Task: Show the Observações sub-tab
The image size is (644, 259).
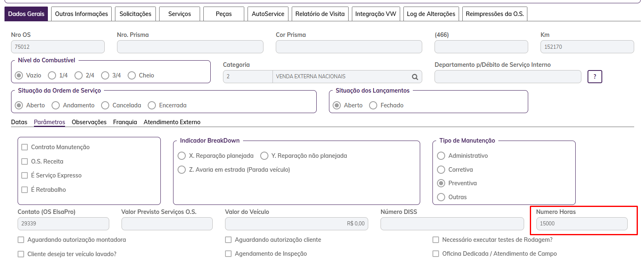Action: coord(89,122)
